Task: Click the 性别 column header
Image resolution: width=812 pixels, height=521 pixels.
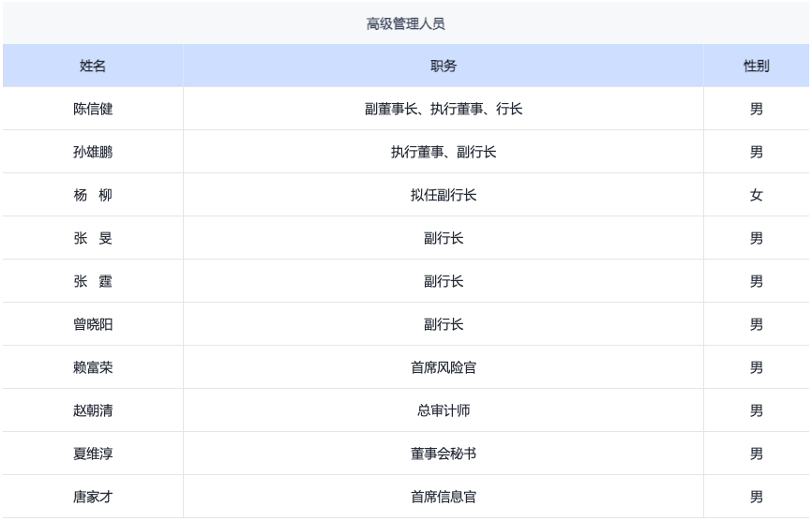Action: coord(756,66)
